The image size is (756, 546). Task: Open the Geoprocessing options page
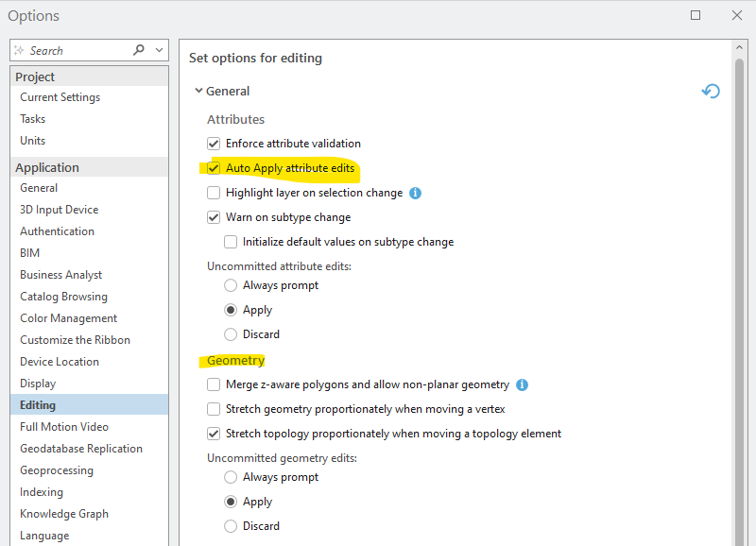57,470
